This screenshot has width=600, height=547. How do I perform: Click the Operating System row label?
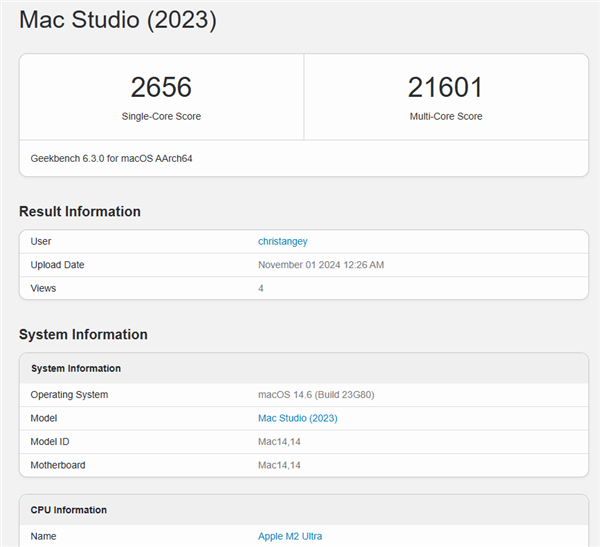click(x=69, y=394)
